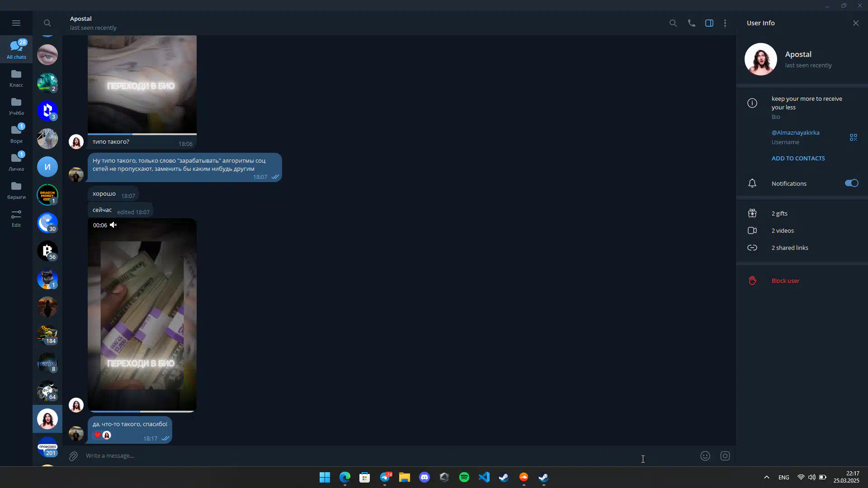This screenshot has width=868, height=488.
Task: Open File Explorer from the taskbar
Action: [x=404, y=477]
